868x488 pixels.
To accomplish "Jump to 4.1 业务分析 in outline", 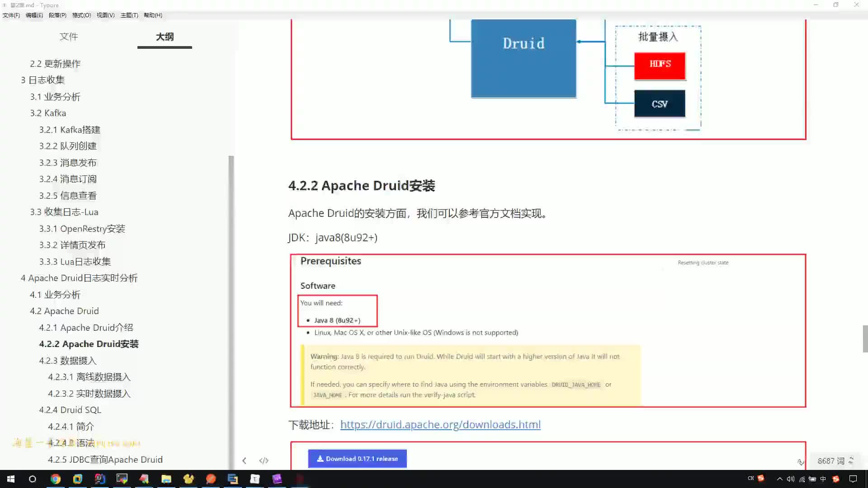I will click(x=55, y=295).
